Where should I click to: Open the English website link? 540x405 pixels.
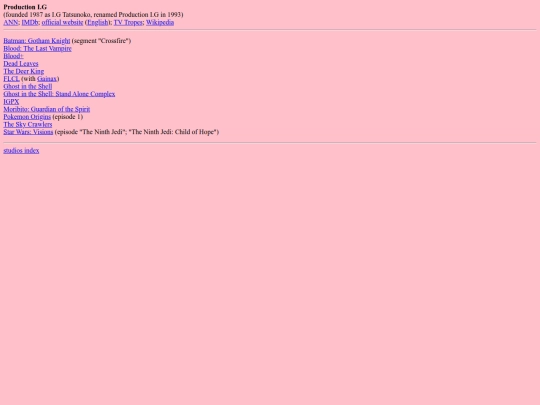97,22
